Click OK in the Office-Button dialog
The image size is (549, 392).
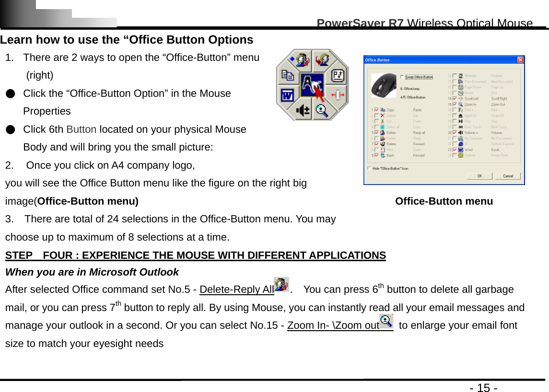[479, 176]
